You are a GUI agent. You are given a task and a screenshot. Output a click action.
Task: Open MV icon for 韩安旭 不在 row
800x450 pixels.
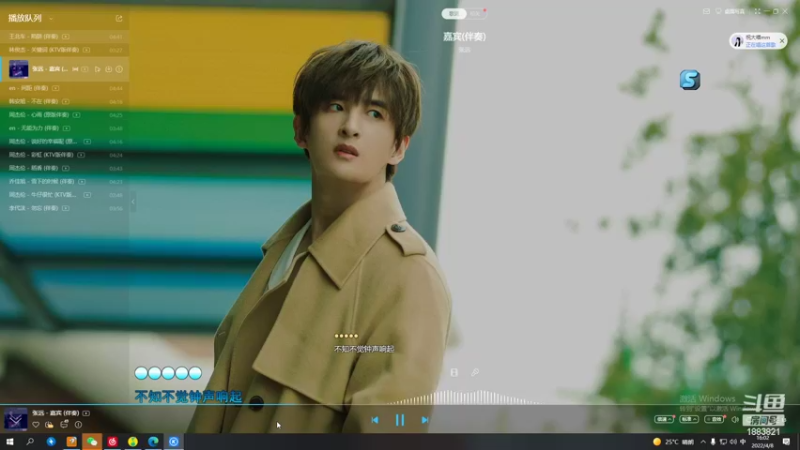pyautogui.click(x=66, y=102)
